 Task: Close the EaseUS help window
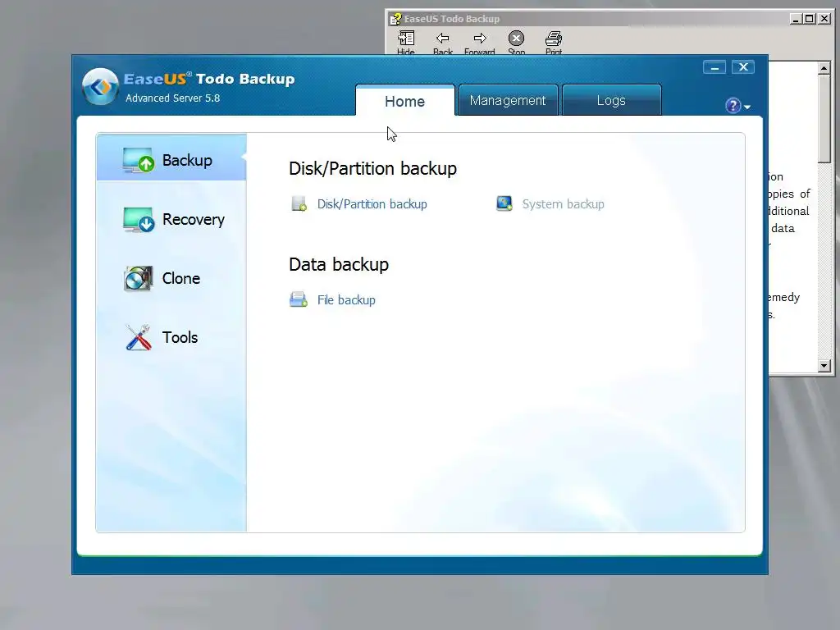824,19
